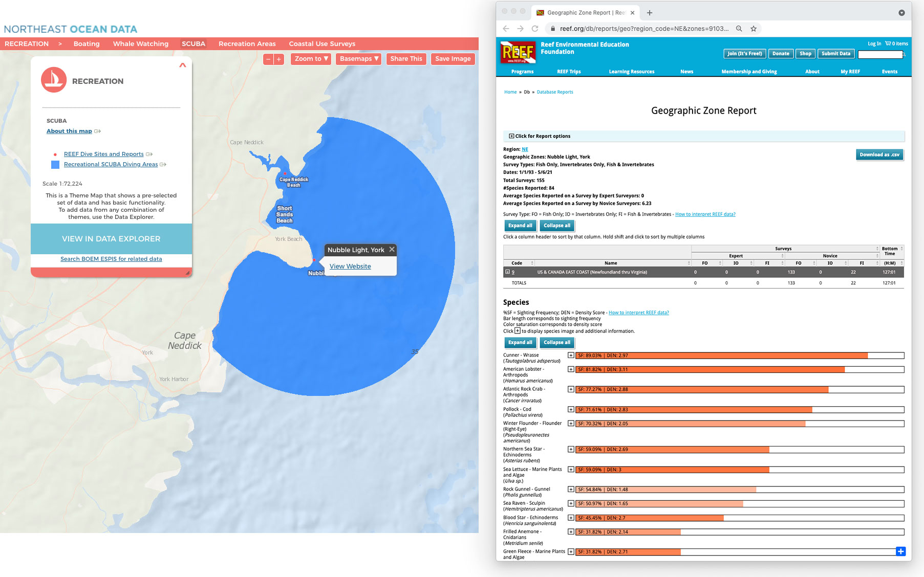Click Join (It's Free!) button
The image size is (924, 577).
coord(745,54)
